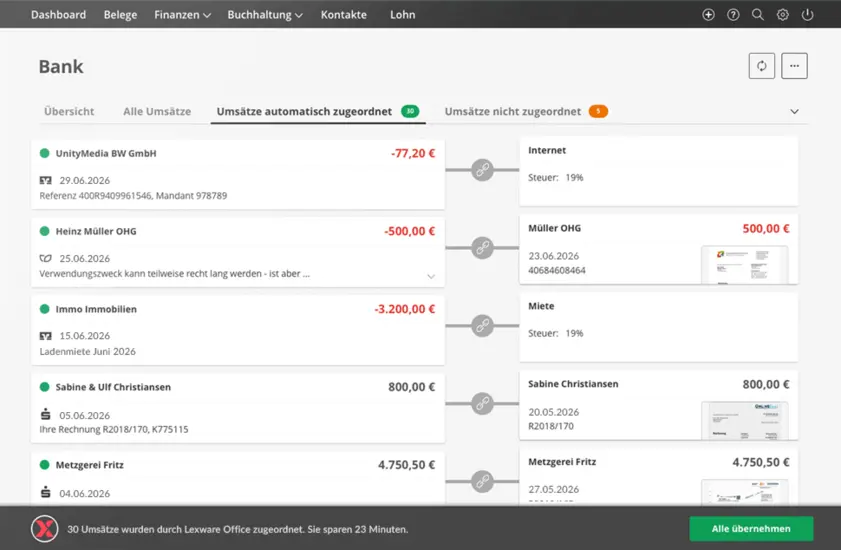Click the plus add icon in top bar

[709, 15]
